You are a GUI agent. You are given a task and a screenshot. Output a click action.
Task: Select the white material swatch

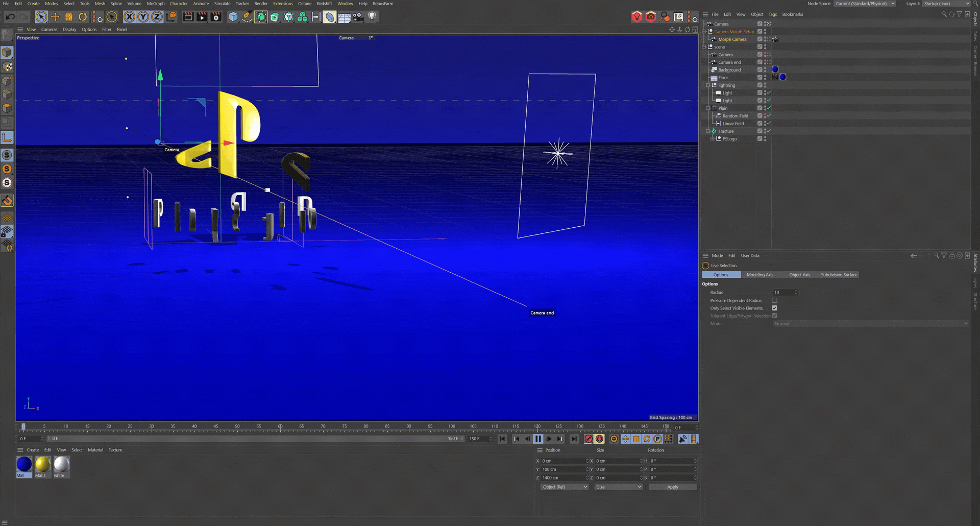tap(61, 467)
